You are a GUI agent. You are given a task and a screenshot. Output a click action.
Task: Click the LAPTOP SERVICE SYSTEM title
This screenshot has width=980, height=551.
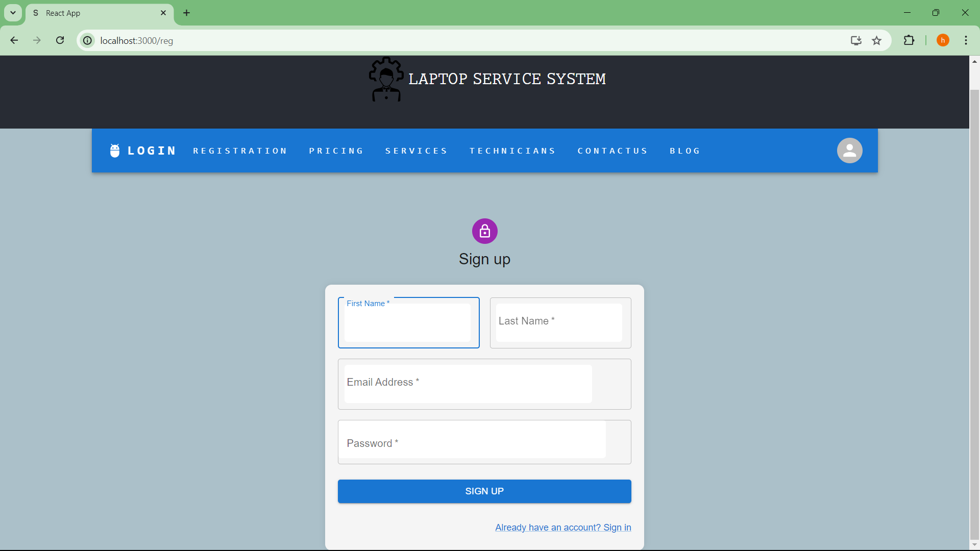point(507,79)
